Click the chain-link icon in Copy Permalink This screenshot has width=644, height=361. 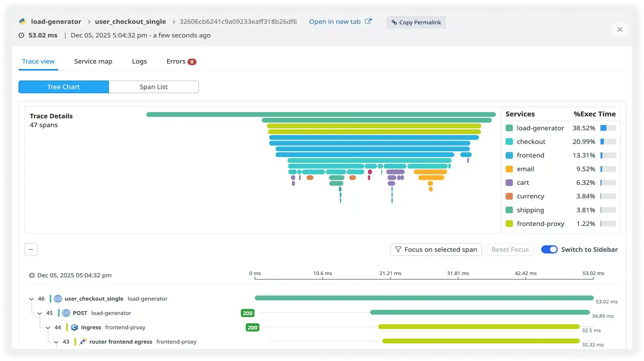(394, 22)
